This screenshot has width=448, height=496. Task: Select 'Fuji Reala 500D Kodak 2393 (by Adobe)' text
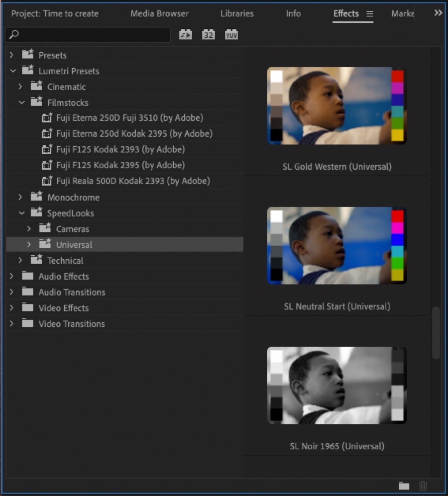coord(133,181)
